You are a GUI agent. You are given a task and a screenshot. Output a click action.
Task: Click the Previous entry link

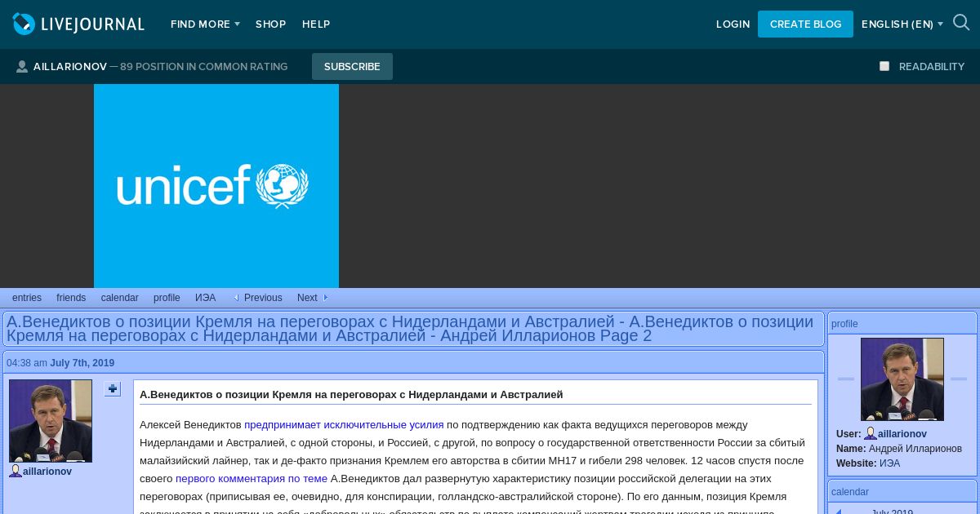pos(263,298)
